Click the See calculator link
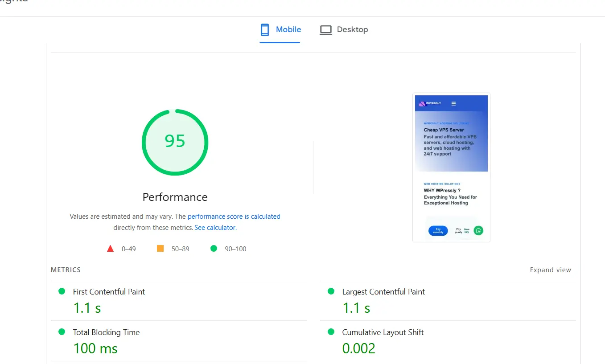The image size is (605, 364). click(215, 227)
